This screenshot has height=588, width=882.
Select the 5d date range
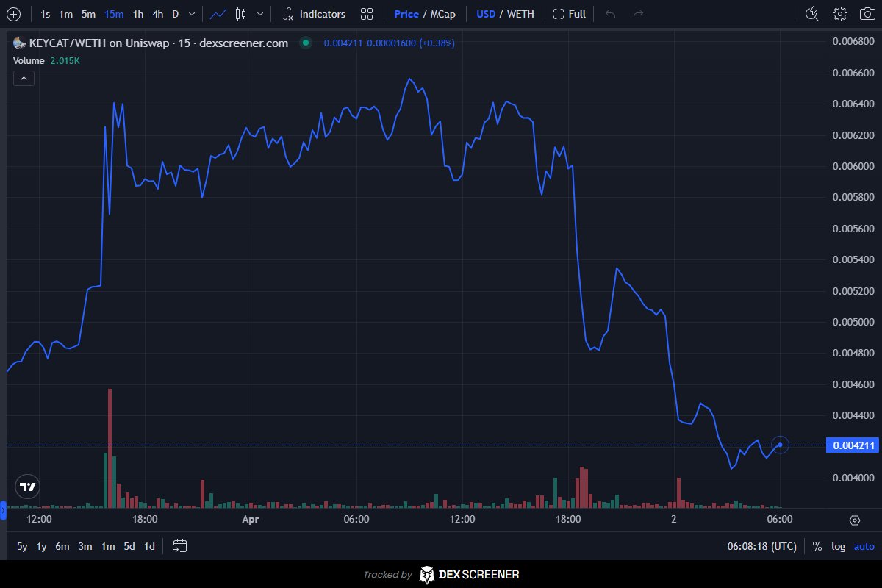pyautogui.click(x=129, y=546)
